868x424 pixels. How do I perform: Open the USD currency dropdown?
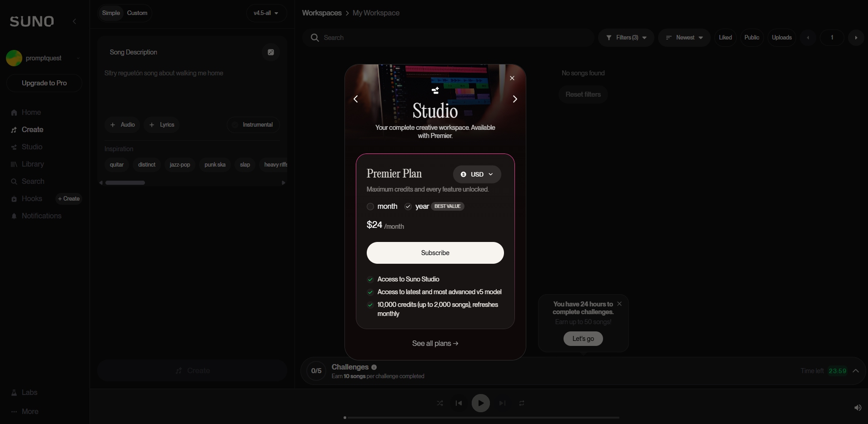pos(477,174)
